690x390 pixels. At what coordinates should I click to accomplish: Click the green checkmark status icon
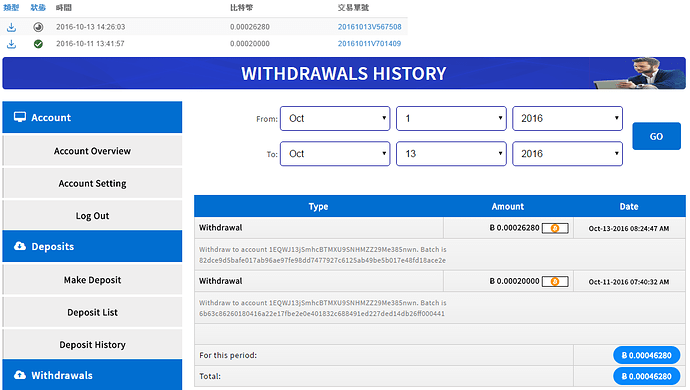38,44
